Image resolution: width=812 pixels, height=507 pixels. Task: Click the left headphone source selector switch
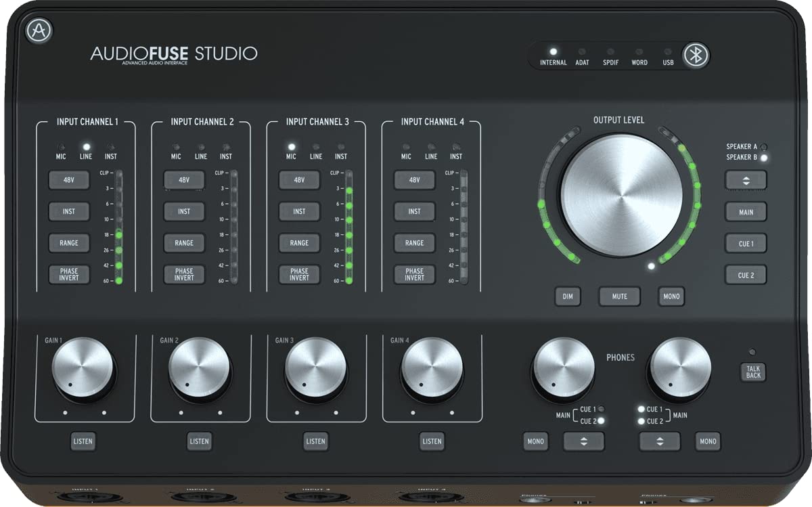coord(583,441)
